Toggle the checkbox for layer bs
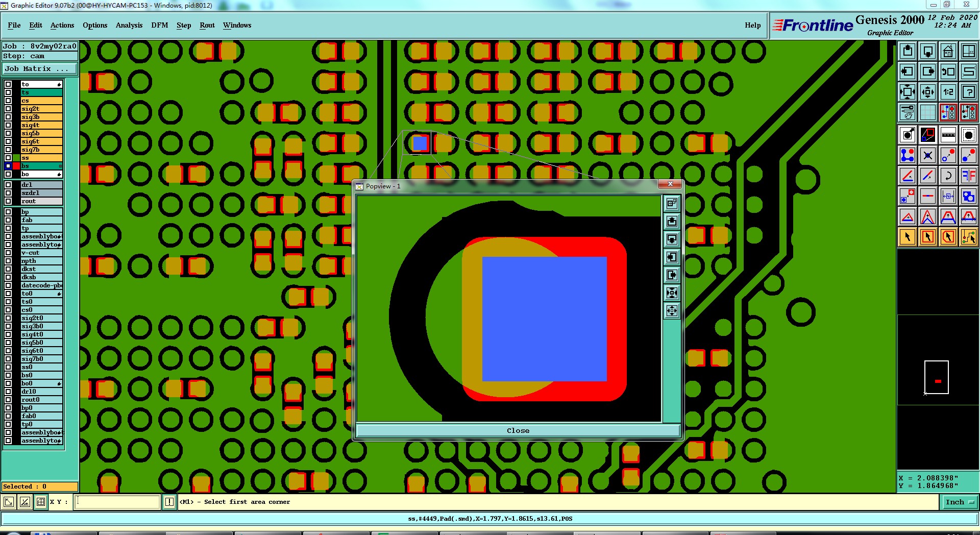The width and height of the screenshot is (980, 535). click(x=8, y=166)
